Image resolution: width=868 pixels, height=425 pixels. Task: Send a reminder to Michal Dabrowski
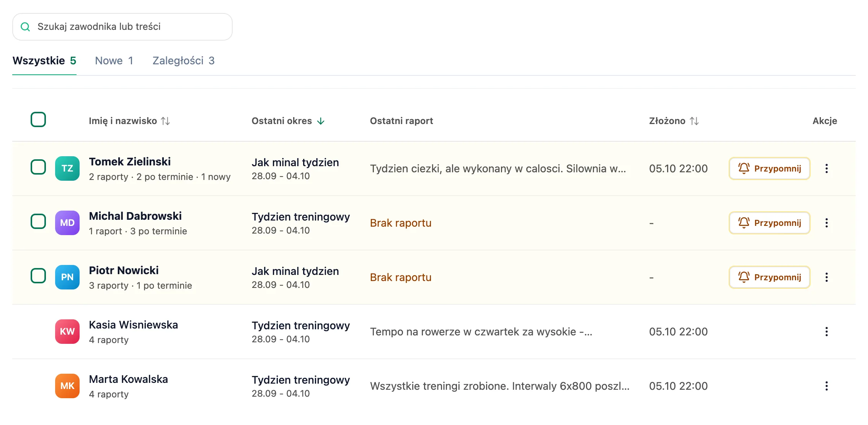[x=770, y=223]
